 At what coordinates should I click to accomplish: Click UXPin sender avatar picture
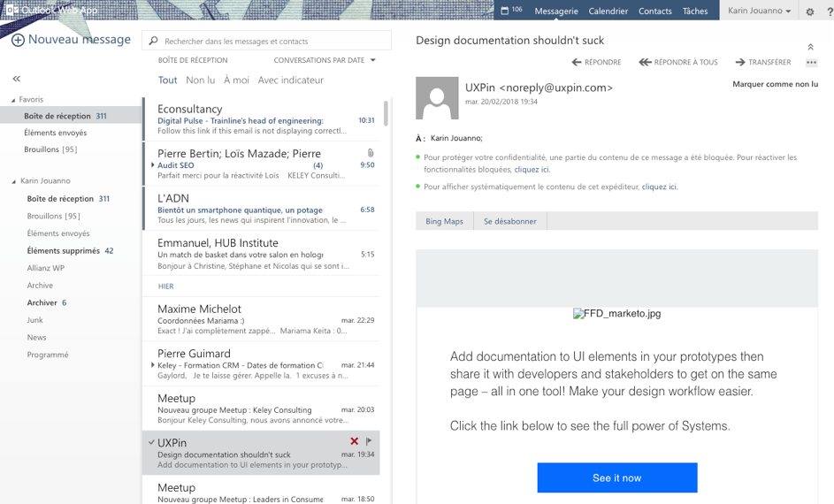[437, 98]
